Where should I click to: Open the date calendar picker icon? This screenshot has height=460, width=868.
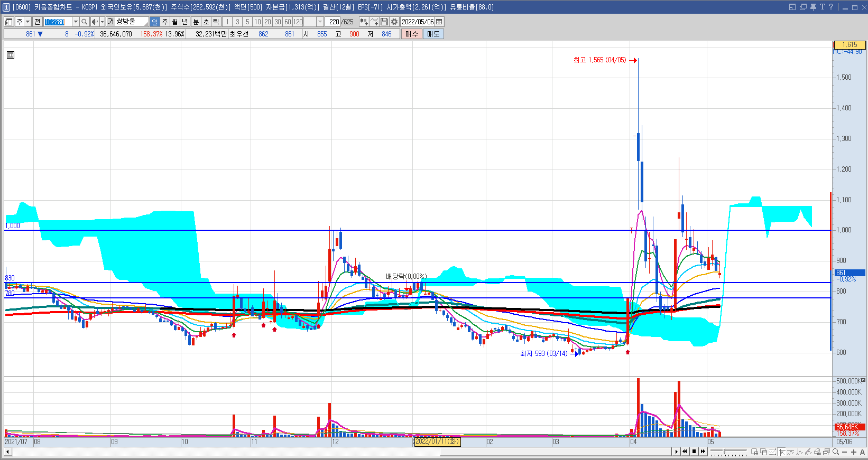(439, 22)
